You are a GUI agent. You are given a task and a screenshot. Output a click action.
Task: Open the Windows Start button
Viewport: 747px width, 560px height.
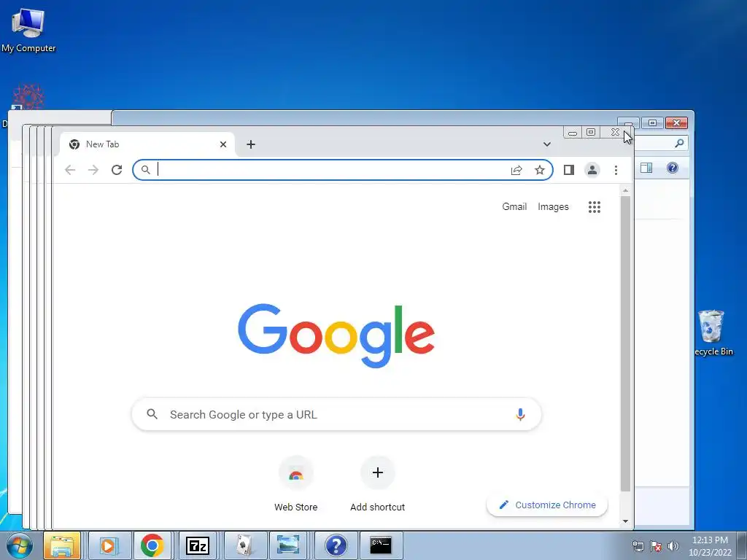click(20, 545)
